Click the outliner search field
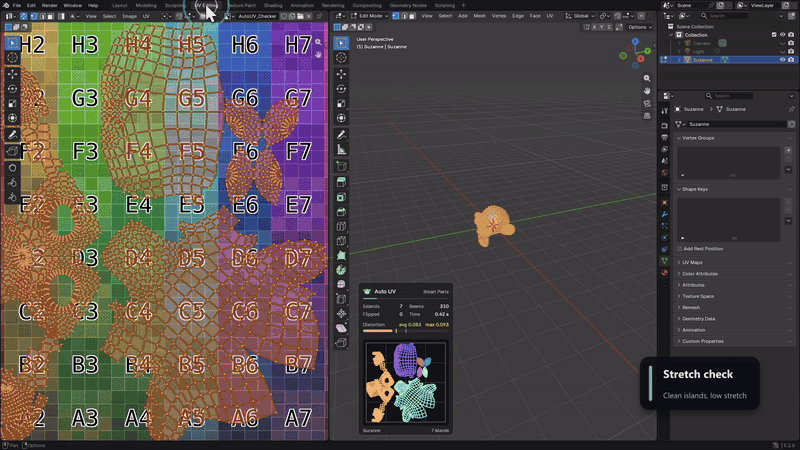 pos(723,16)
